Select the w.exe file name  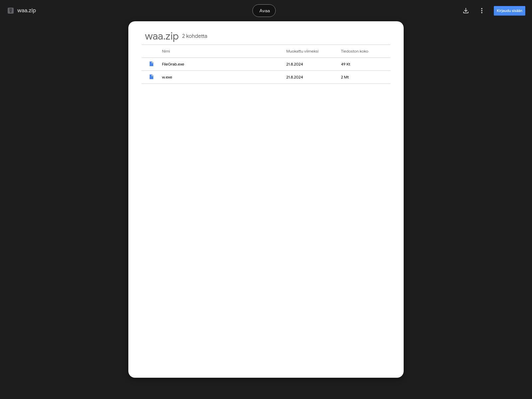click(x=167, y=77)
